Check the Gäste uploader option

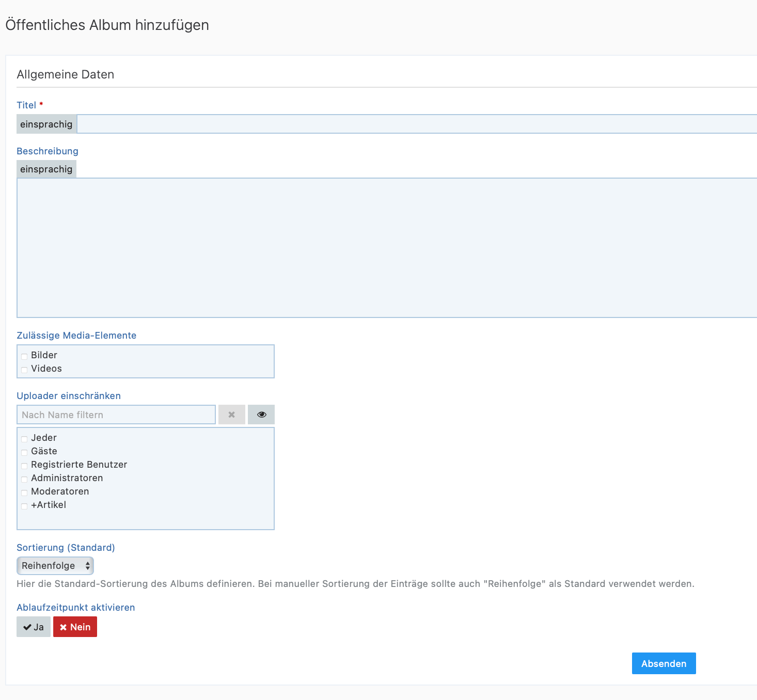click(x=24, y=452)
